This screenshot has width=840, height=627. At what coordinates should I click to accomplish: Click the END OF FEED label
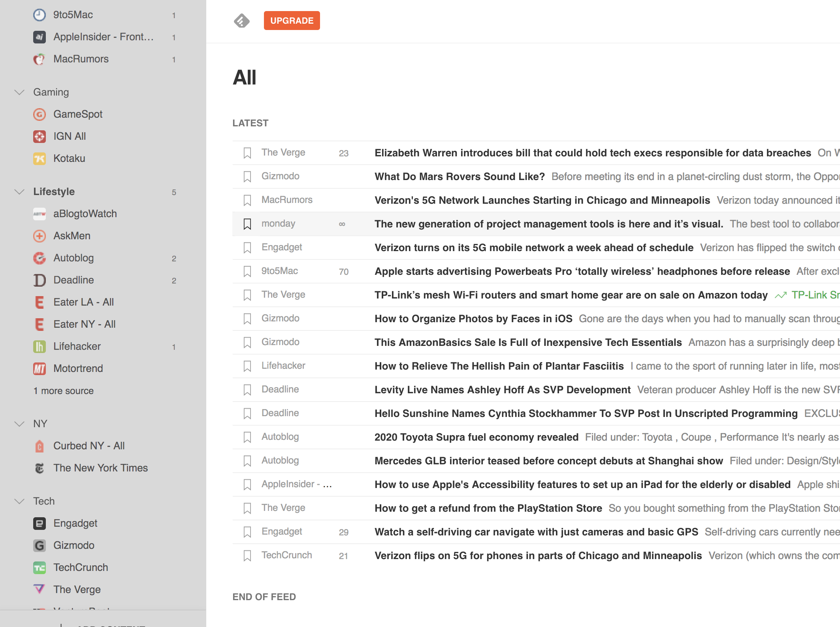coord(264,597)
